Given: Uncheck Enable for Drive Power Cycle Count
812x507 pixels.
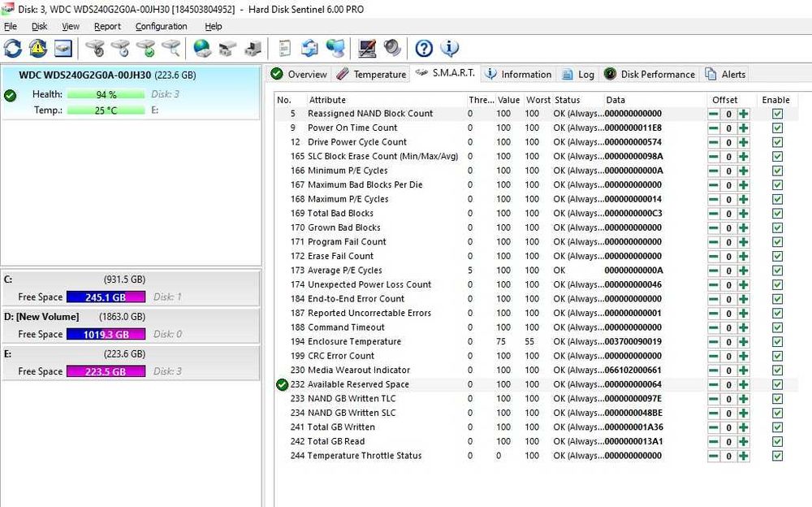Looking at the screenshot, I should [x=777, y=142].
